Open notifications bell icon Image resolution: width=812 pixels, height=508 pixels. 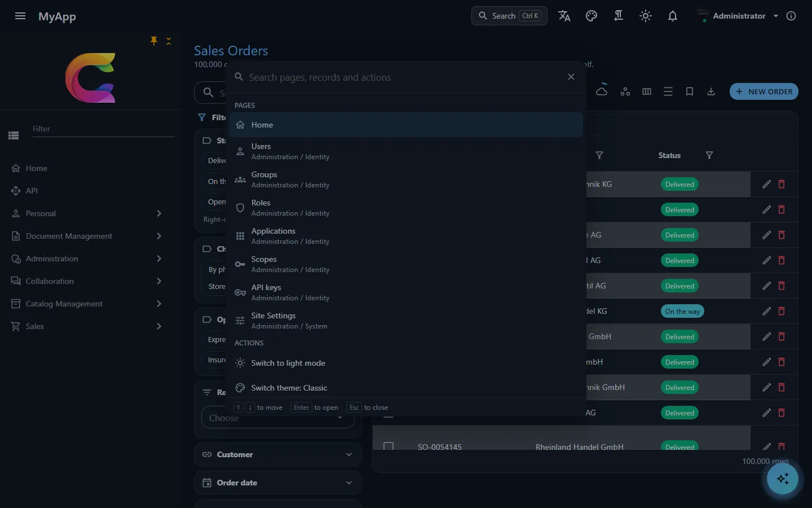coord(673,16)
